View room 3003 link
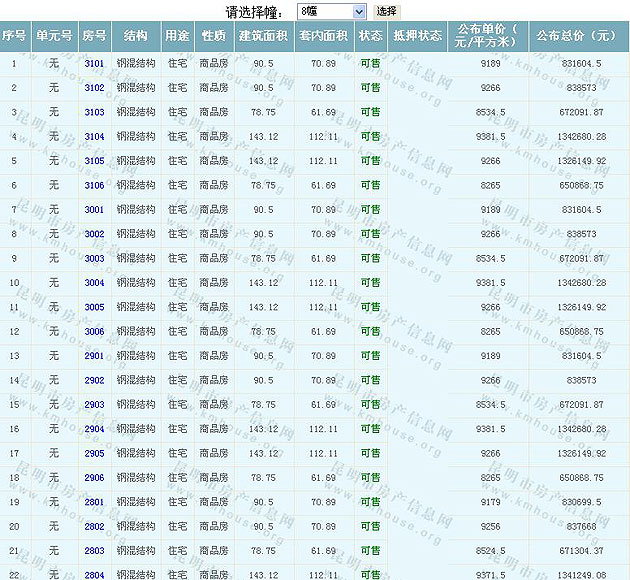The width and height of the screenshot is (630, 580). coord(94,259)
